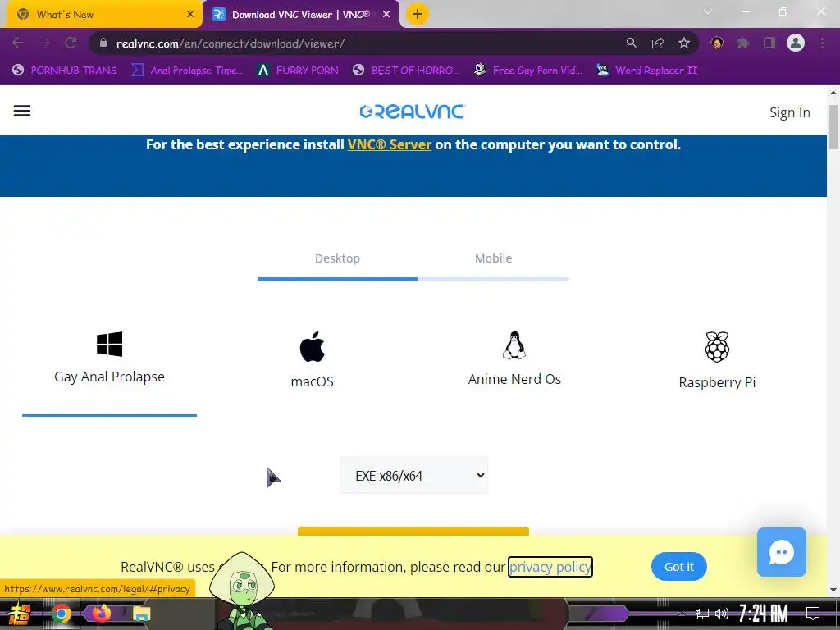Close the What's New tab
This screenshot has width=840, height=630.
click(x=190, y=15)
